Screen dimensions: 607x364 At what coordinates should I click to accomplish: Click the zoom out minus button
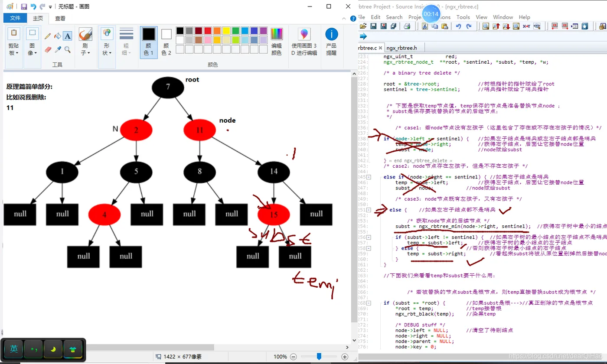point(293,357)
